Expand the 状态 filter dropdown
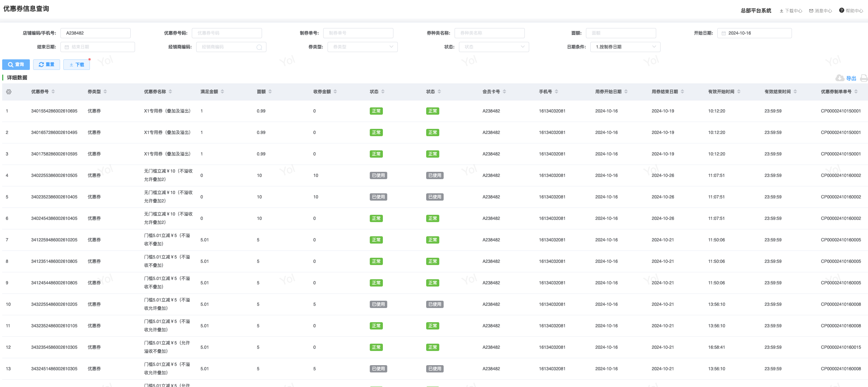This screenshot has height=387, width=868. 494,47
